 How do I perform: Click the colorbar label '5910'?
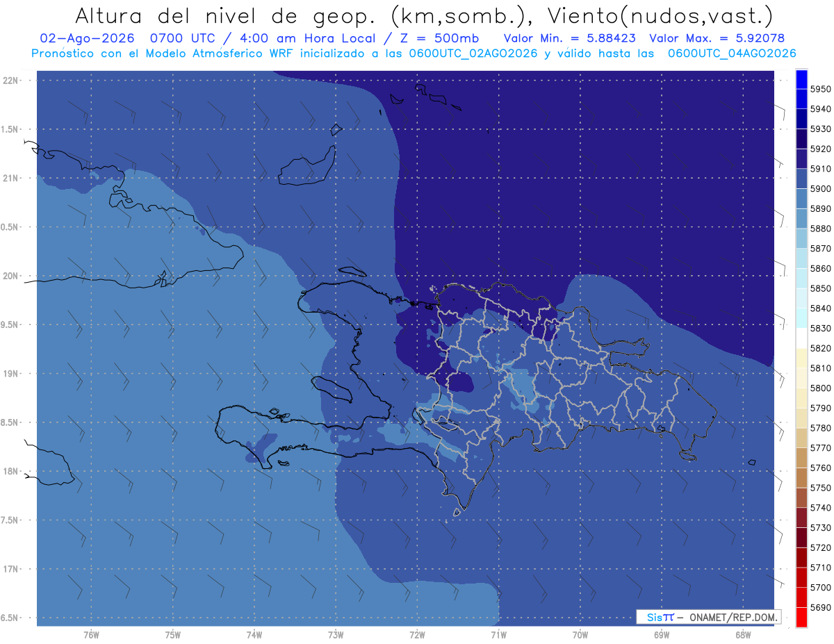pos(820,169)
